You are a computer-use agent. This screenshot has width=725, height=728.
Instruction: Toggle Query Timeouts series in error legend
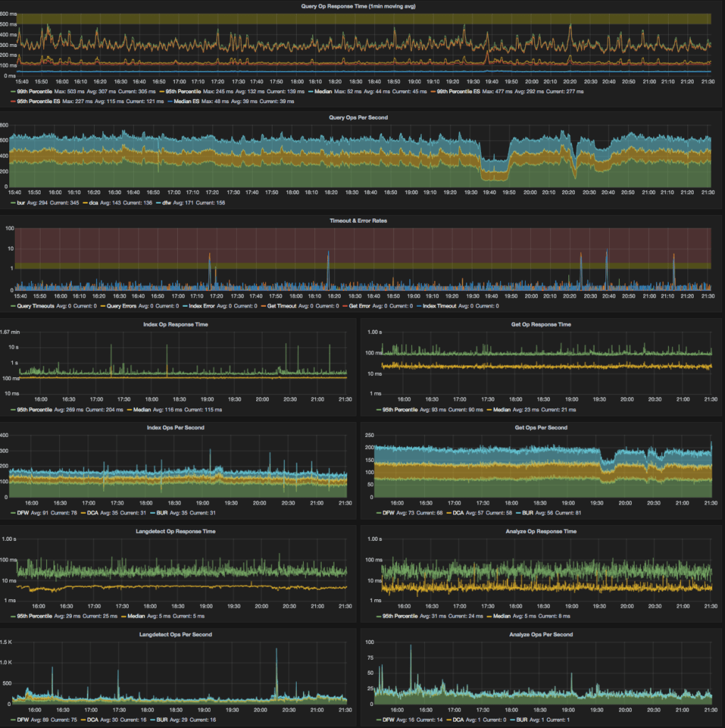tap(35, 306)
